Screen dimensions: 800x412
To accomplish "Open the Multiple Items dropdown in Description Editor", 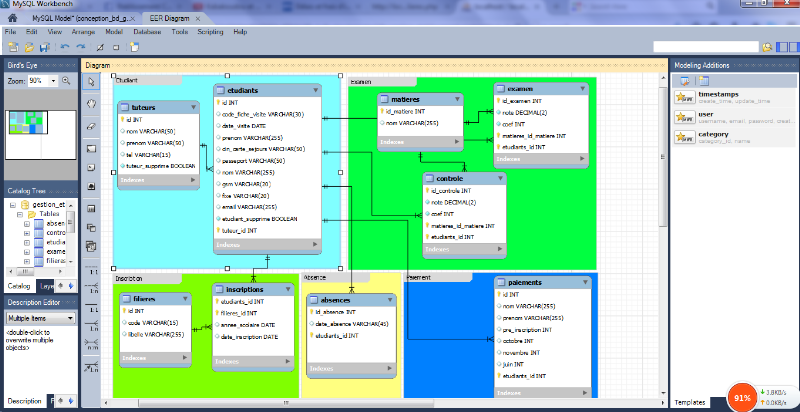I will tap(40, 318).
